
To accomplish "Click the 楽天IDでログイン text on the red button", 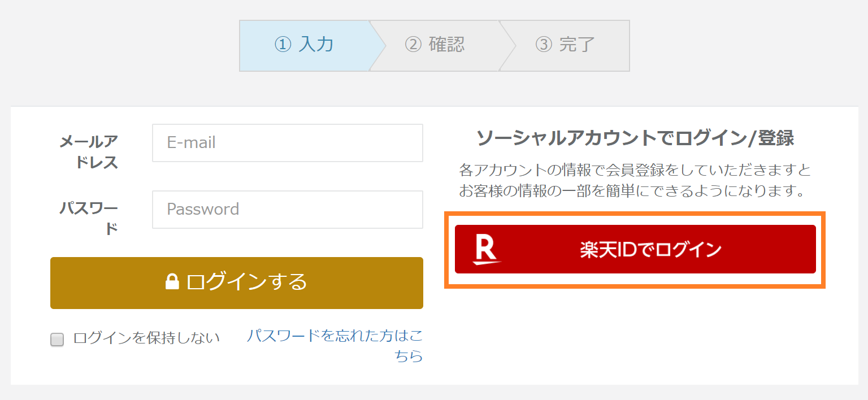I will (x=650, y=250).
